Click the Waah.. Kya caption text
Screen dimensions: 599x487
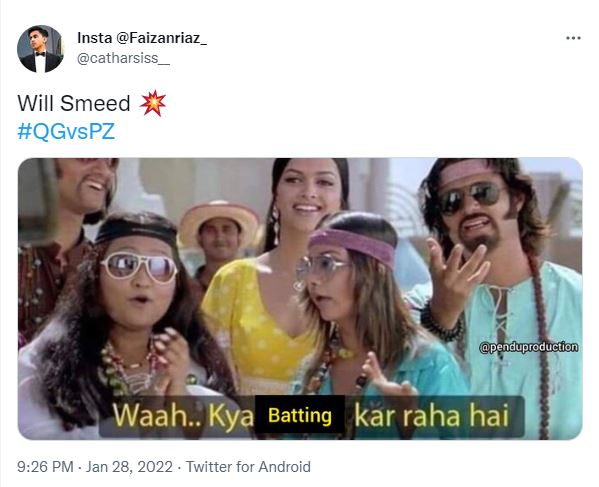point(183,416)
